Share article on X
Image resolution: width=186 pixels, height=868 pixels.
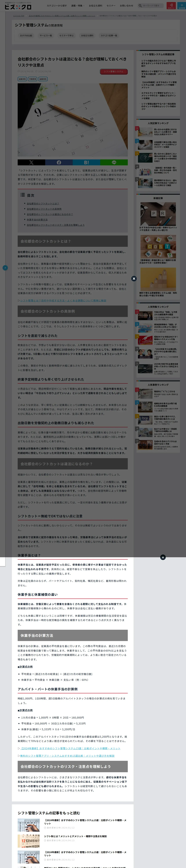click(31, 162)
